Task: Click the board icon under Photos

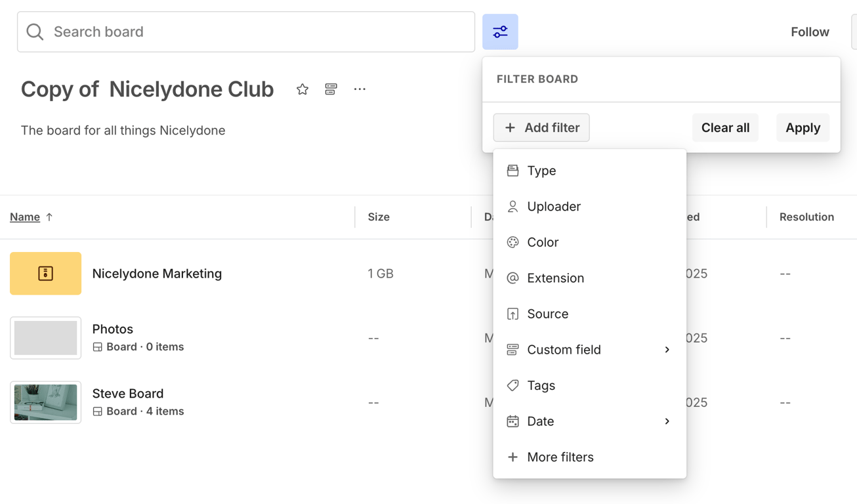Action: coord(97,347)
